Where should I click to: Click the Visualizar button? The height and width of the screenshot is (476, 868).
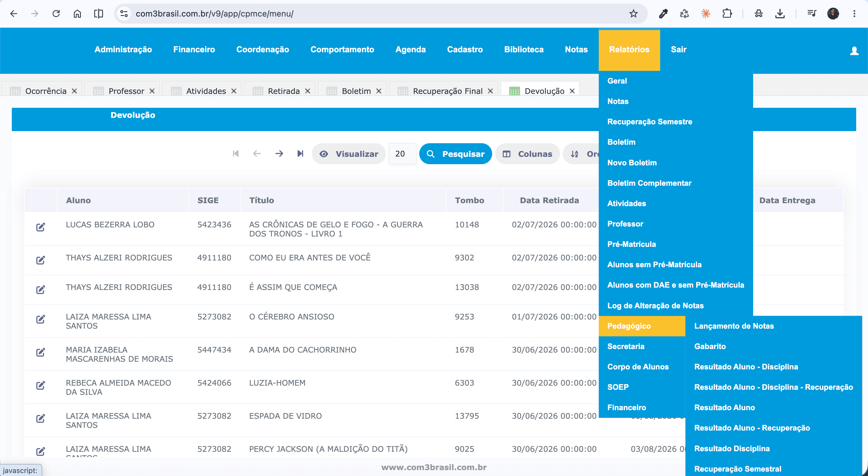point(348,154)
